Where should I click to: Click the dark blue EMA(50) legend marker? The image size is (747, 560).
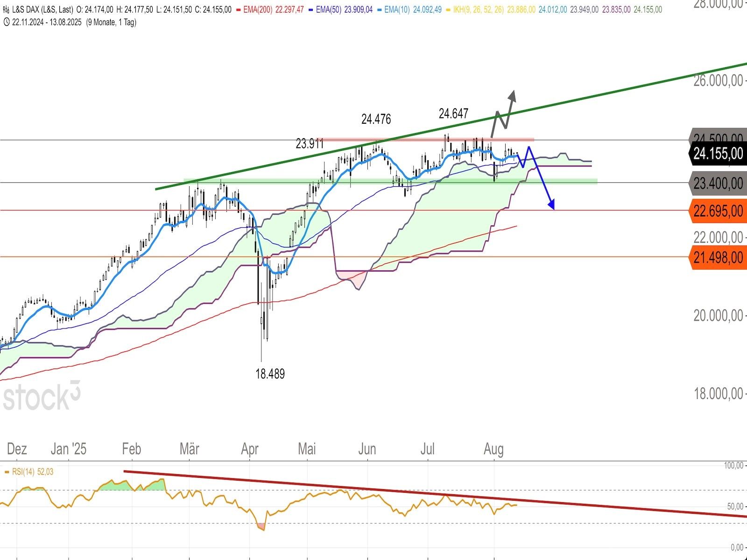coord(311,9)
